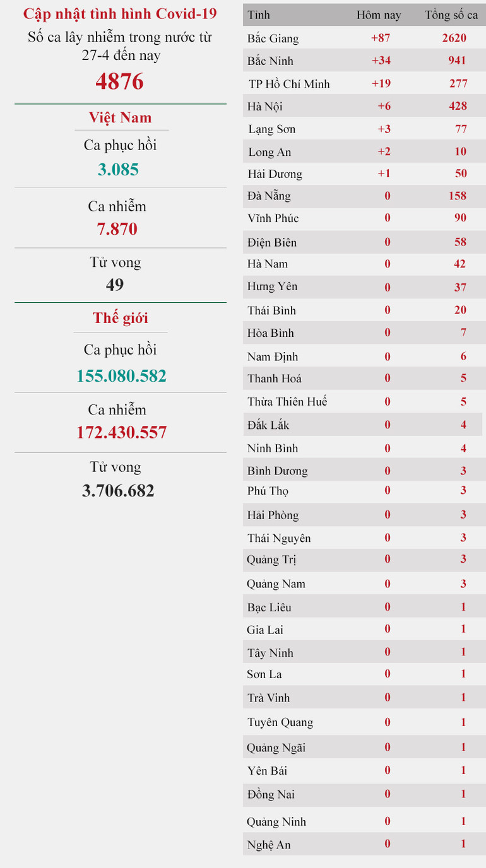Select the Hà Nội row
Image resolution: width=486 pixels, height=868 pixels.
(265, 107)
